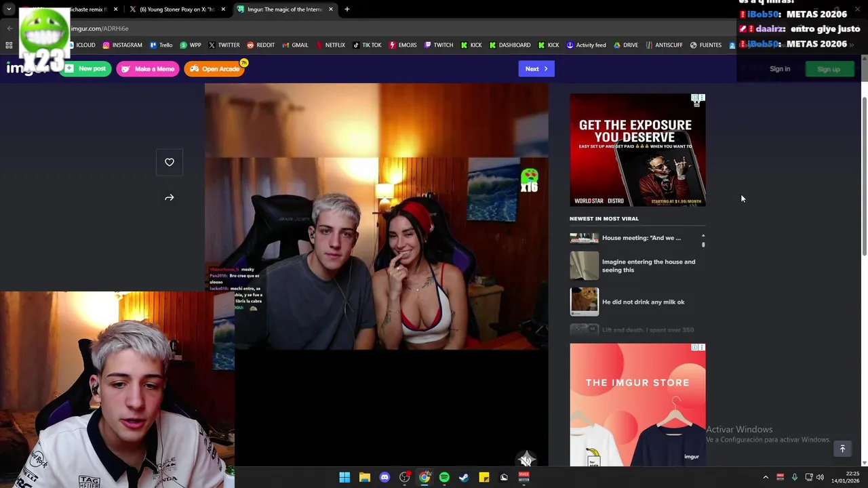Open the ANTISCUFF bookmark
868x488 pixels.
pyautogui.click(x=664, y=45)
